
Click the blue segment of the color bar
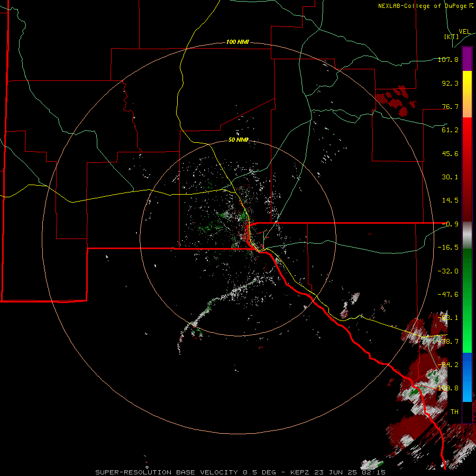click(467, 377)
